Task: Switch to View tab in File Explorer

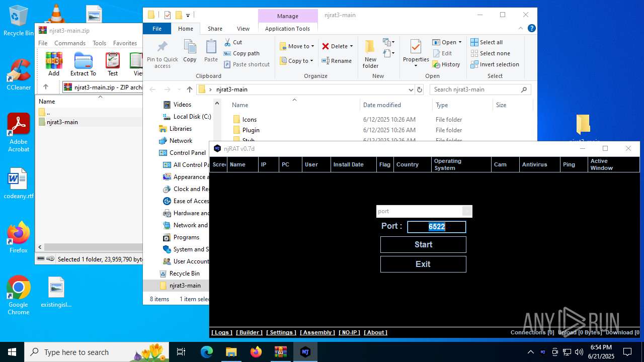Action: (x=243, y=29)
